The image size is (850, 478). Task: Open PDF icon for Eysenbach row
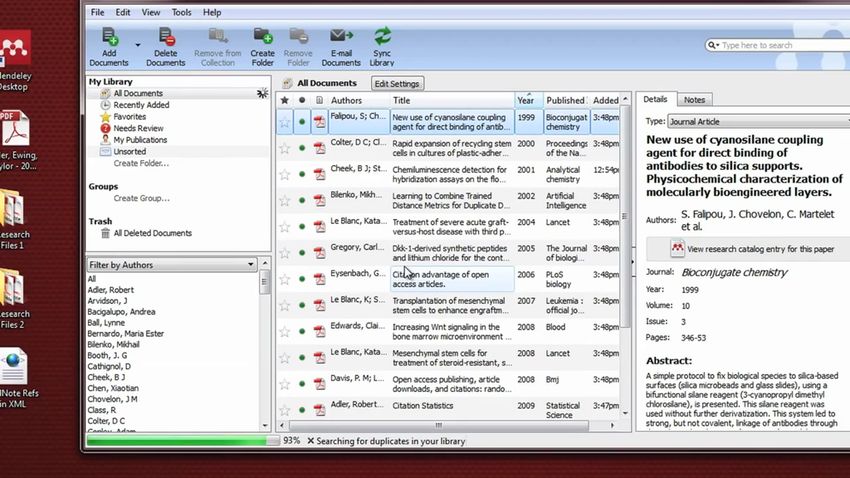(x=320, y=279)
